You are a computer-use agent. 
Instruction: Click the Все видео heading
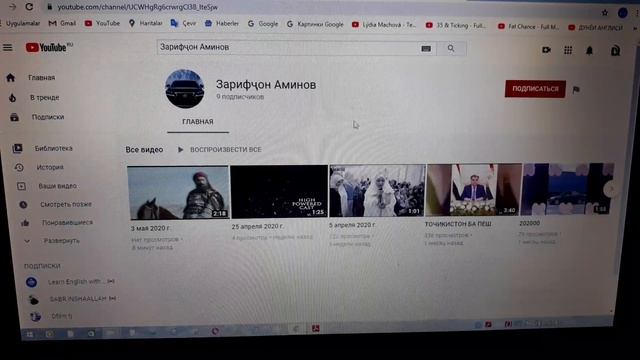(x=144, y=150)
